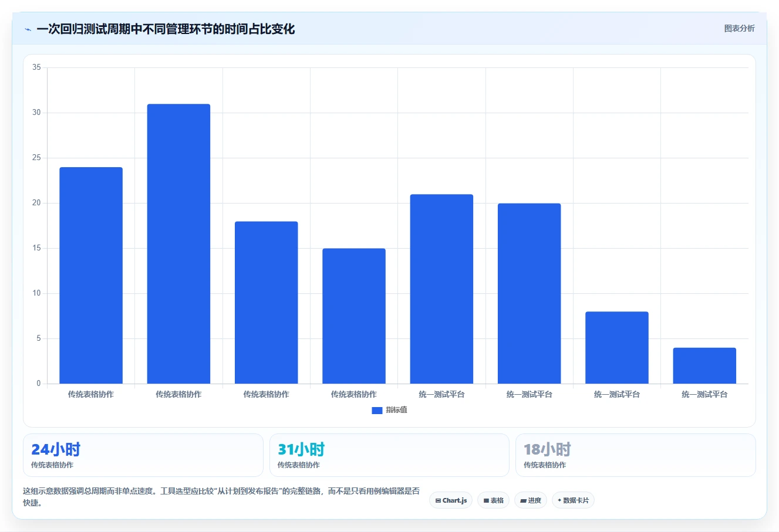Viewport: 779px width, 532px height.
Task: Click the bar with value 21
Action: tap(441, 289)
